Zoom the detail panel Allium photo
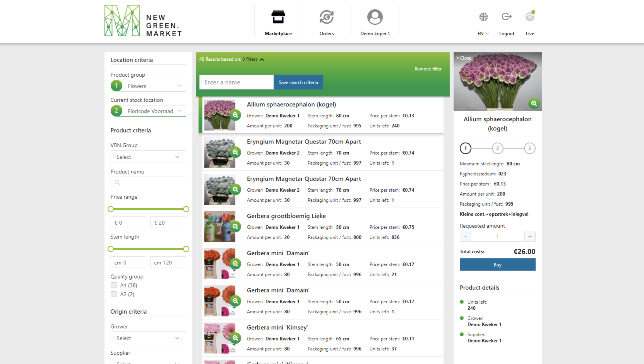Viewport: 644px width, 364px height. 534,103
